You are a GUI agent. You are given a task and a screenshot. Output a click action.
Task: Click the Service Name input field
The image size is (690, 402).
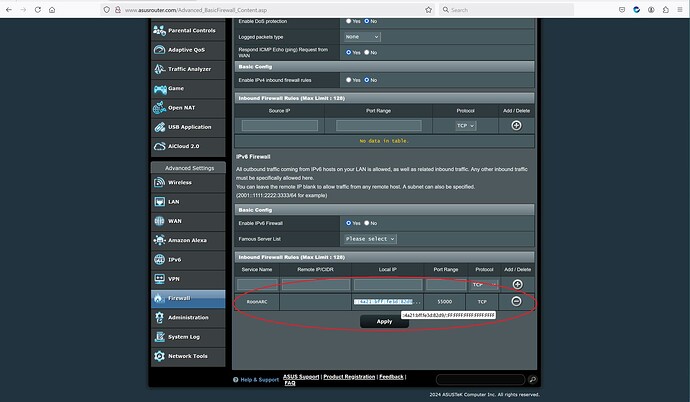point(257,285)
